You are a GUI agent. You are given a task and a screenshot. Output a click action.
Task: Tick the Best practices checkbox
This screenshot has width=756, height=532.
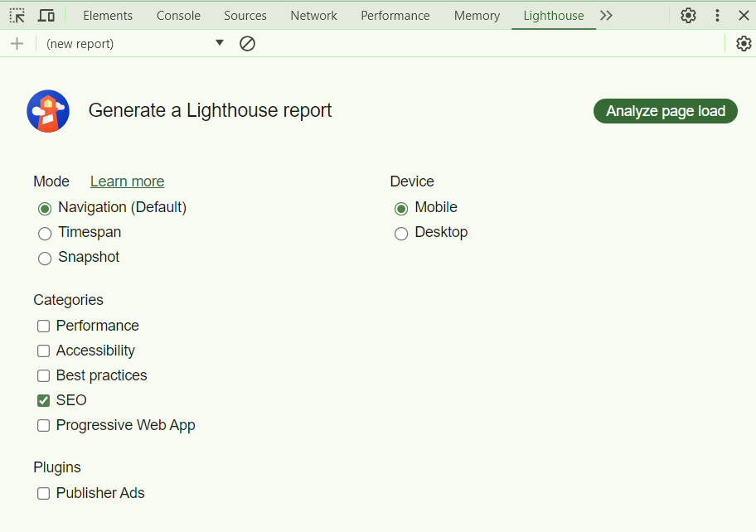(x=43, y=376)
